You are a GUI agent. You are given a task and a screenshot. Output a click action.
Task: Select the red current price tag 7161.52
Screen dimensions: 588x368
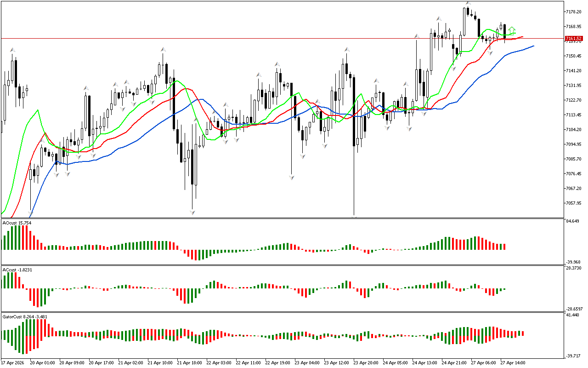573,38
